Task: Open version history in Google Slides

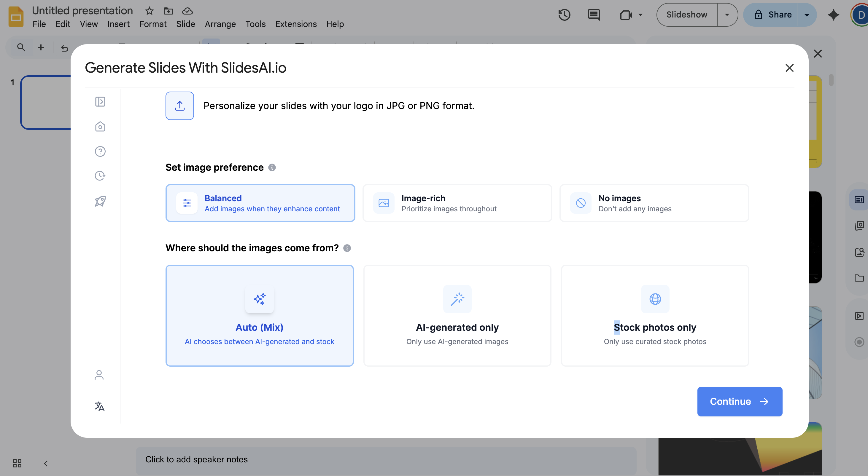Action: (x=565, y=15)
